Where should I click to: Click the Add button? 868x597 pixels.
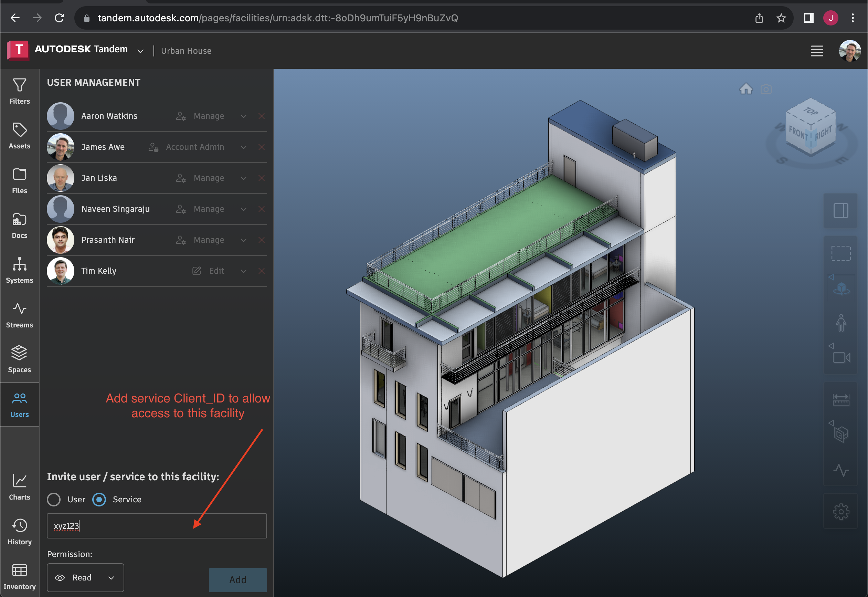coord(238,579)
